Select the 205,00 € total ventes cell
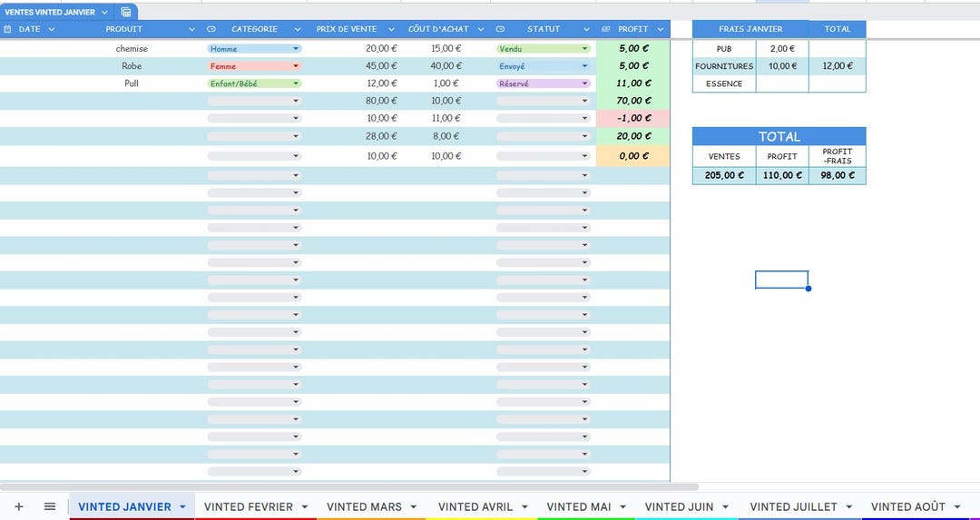The height and width of the screenshot is (520, 980). [x=724, y=176]
